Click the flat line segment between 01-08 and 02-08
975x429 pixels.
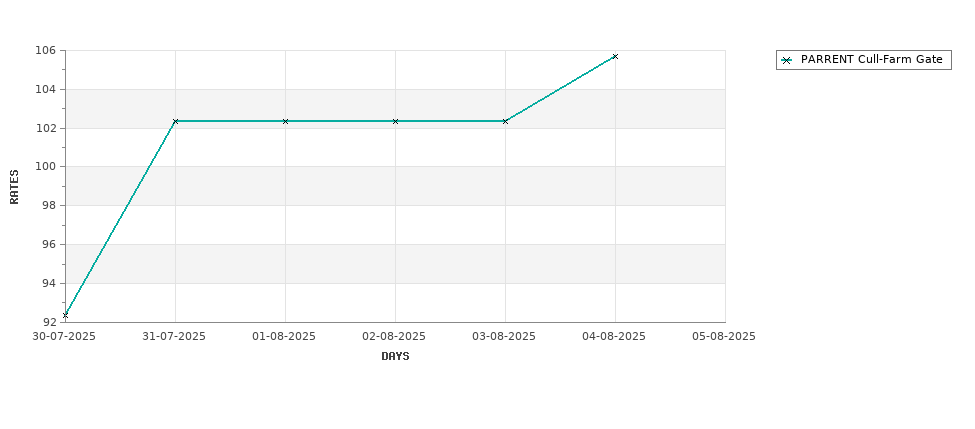click(x=340, y=121)
